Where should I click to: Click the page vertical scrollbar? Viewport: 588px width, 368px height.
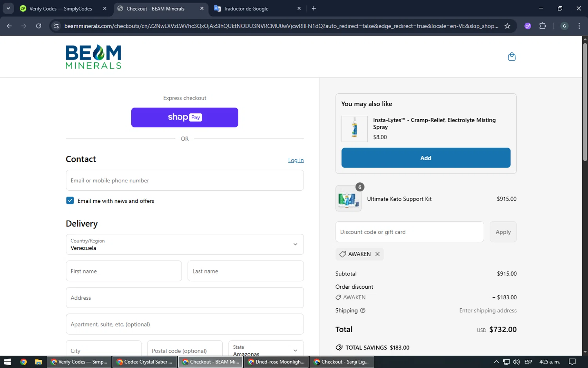[x=585, y=102]
